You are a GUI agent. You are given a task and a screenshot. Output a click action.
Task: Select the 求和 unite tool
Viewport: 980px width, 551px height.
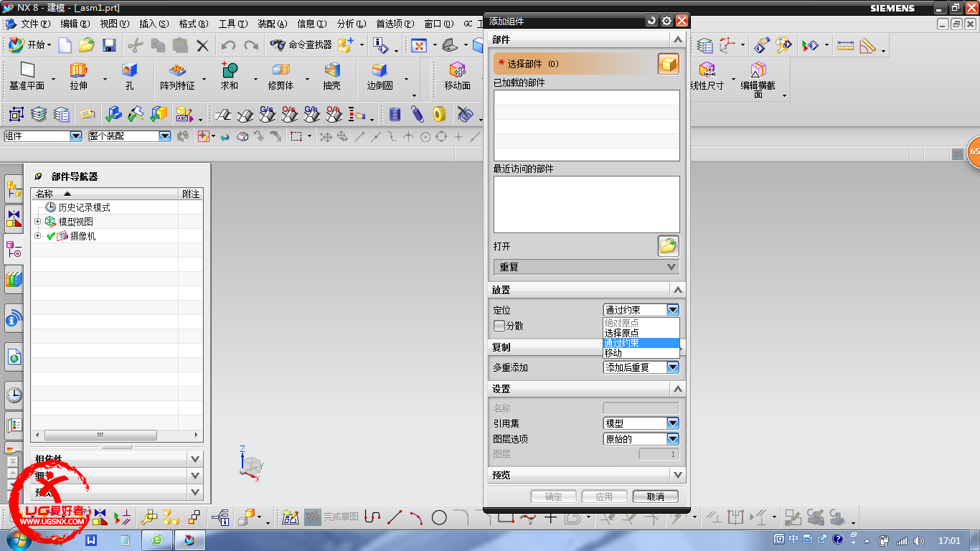pos(229,77)
